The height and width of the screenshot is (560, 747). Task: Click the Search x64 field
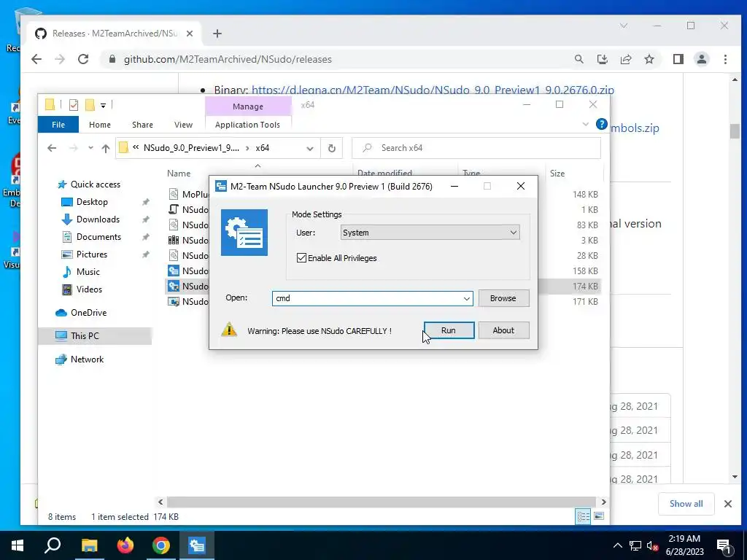pos(476,148)
